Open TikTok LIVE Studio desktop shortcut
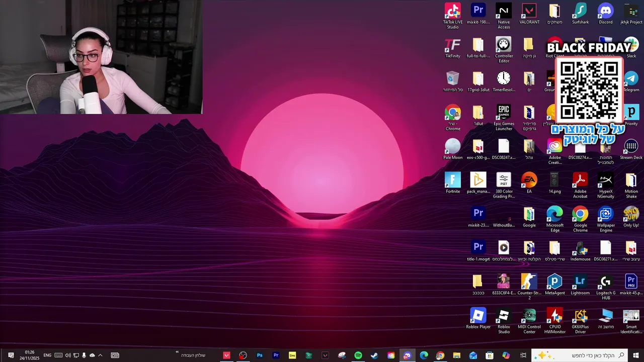This screenshot has height=362, width=644. point(453,16)
